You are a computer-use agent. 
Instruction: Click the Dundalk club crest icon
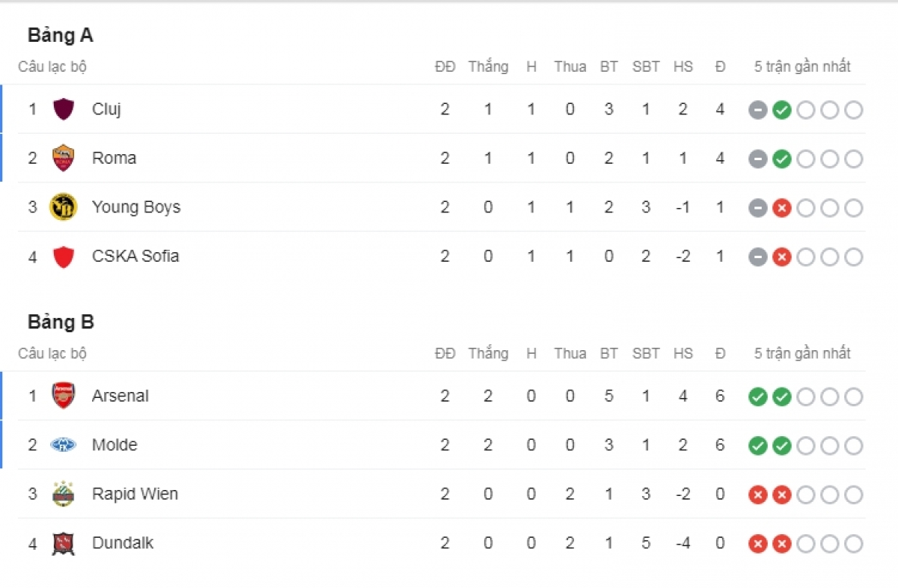tap(64, 543)
